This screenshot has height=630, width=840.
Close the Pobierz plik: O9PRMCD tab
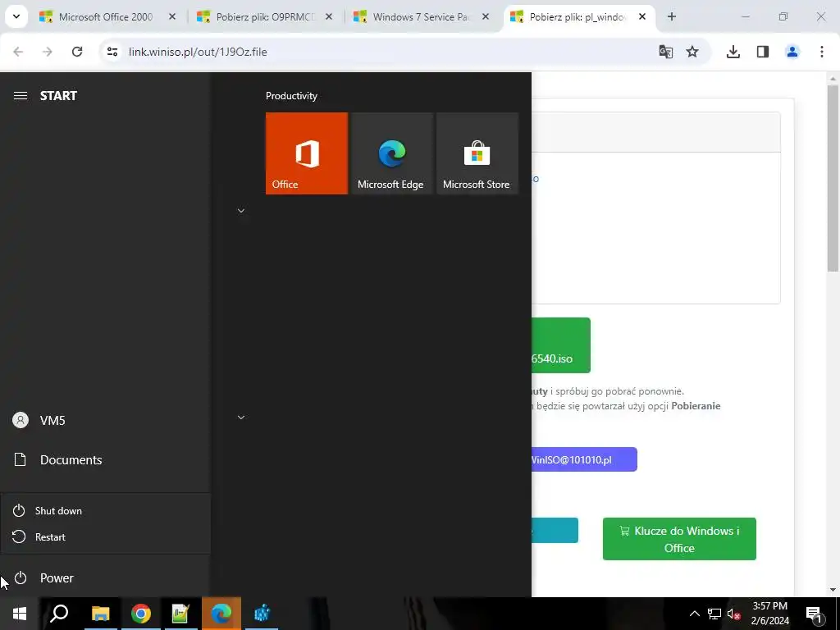tap(329, 16)
